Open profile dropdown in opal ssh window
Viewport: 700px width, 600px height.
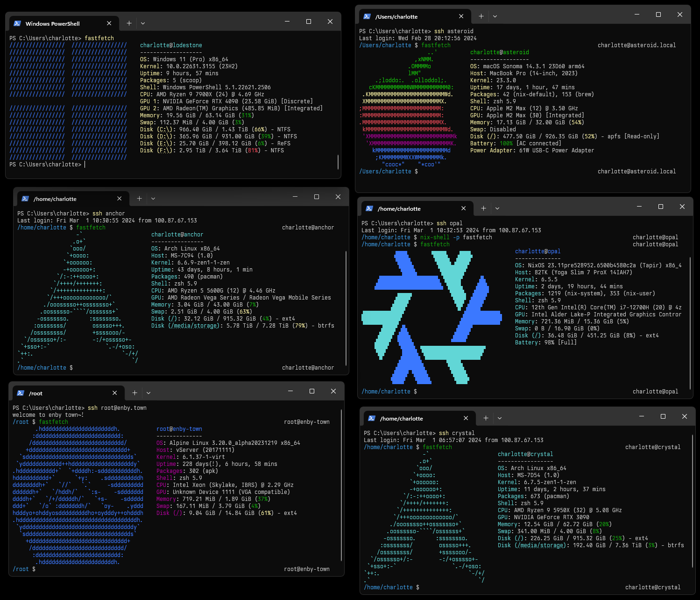point(497,208)
